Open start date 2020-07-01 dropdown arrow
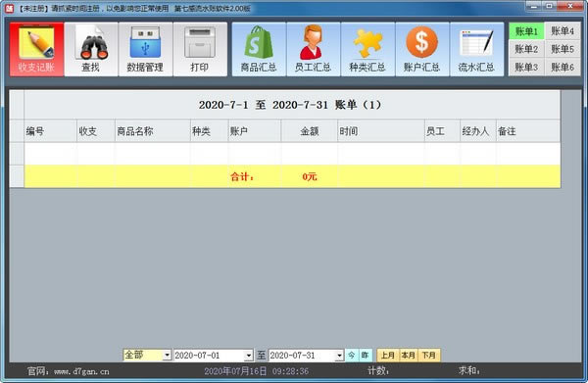Viewport: 588px width, 383px height. pyautogui.click(x=248, y=355)
